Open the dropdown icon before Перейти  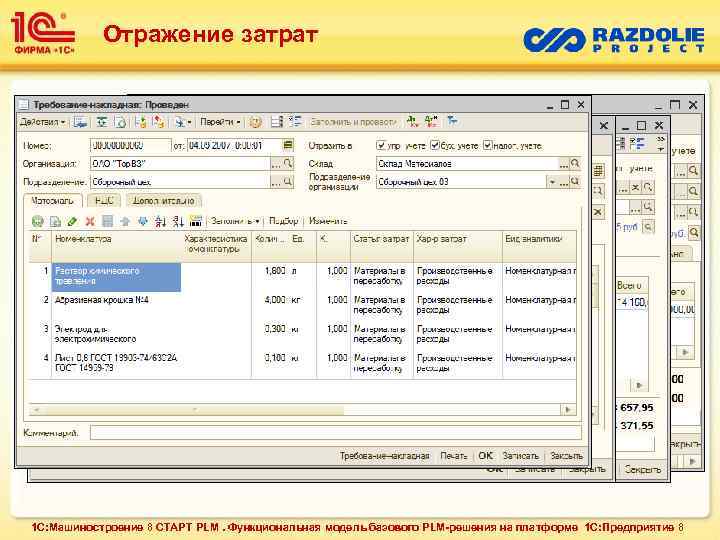(x=183, y=122)
